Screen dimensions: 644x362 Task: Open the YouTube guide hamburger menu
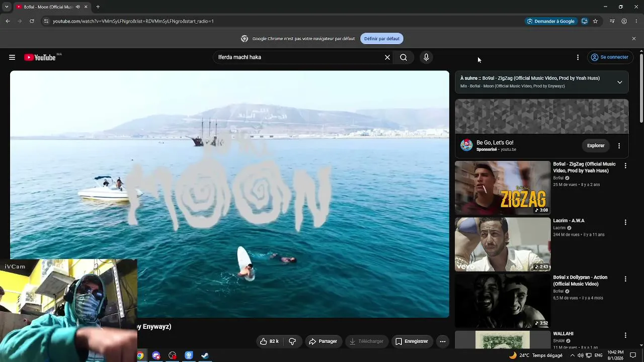pos(12,57)
